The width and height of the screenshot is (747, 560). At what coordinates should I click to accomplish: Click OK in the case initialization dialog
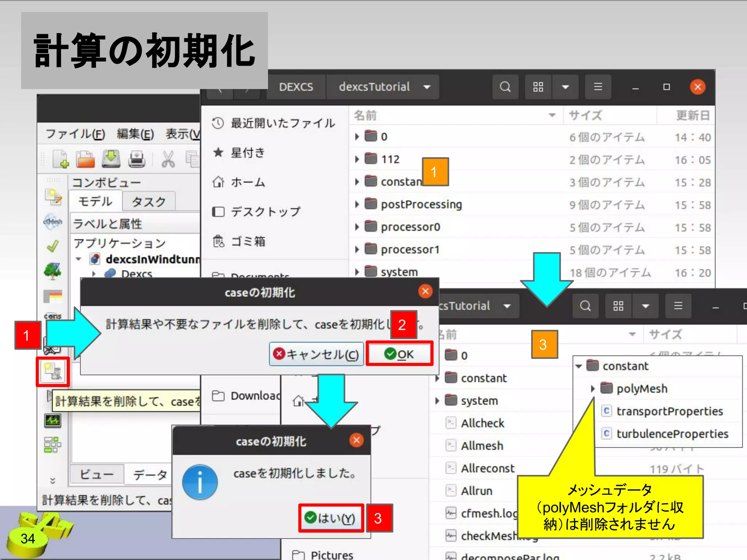[399, 354]
